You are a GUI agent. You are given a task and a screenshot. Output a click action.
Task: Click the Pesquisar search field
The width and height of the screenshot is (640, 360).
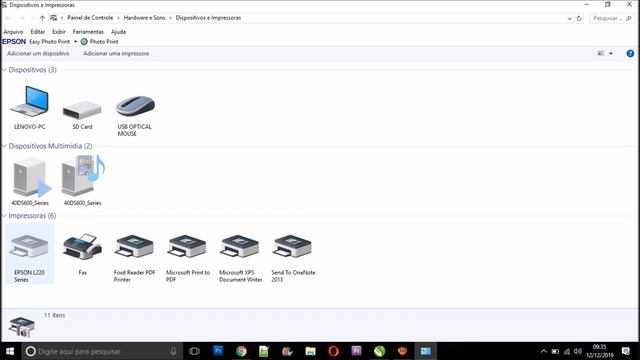(612, 18)
